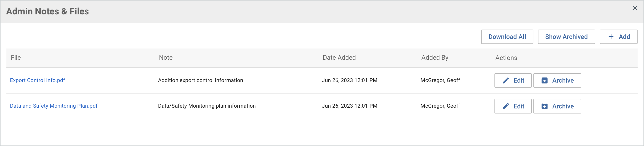The width and height of the screenshot is (644, 146).
Task: Click McGregor, Geoff in the Data and Safety row
Action: [440, 106]
